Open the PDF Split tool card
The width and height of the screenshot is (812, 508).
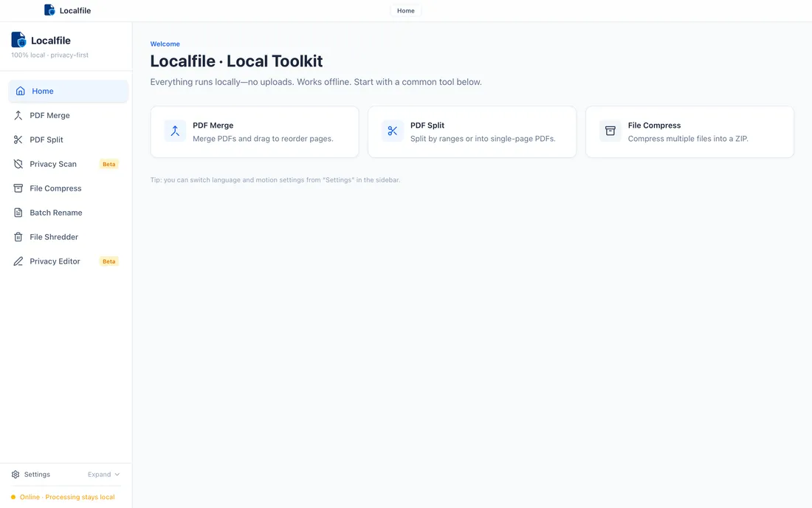(x=472, y=131)
